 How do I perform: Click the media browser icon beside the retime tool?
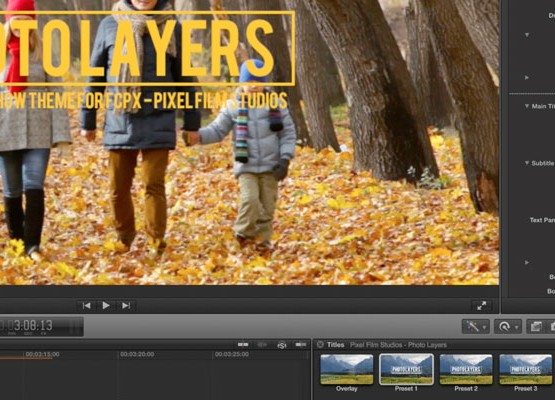[x=536, y=326]
